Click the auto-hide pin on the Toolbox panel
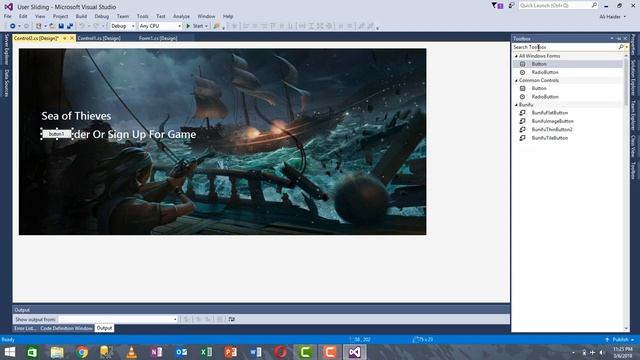Image resolution: width=640 pixels, height=360 pixels. tap(619, 38)
